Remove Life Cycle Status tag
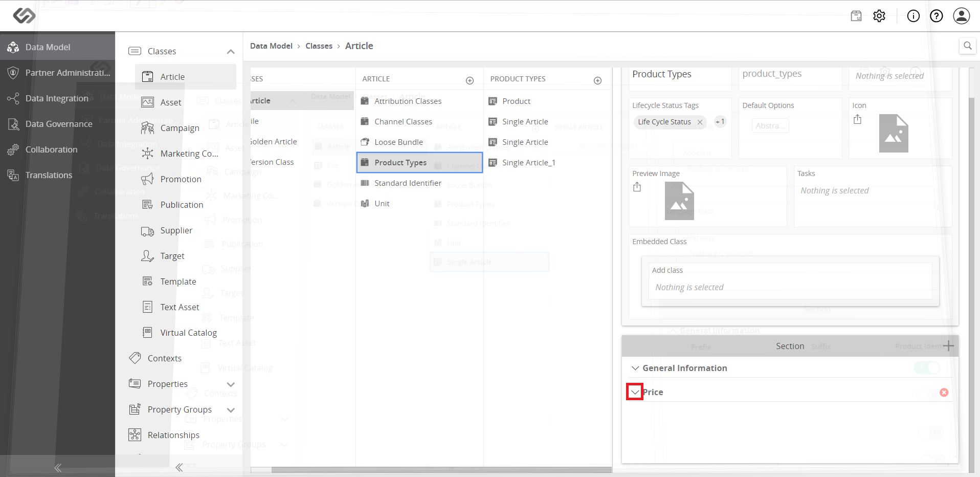 point(700,122)
